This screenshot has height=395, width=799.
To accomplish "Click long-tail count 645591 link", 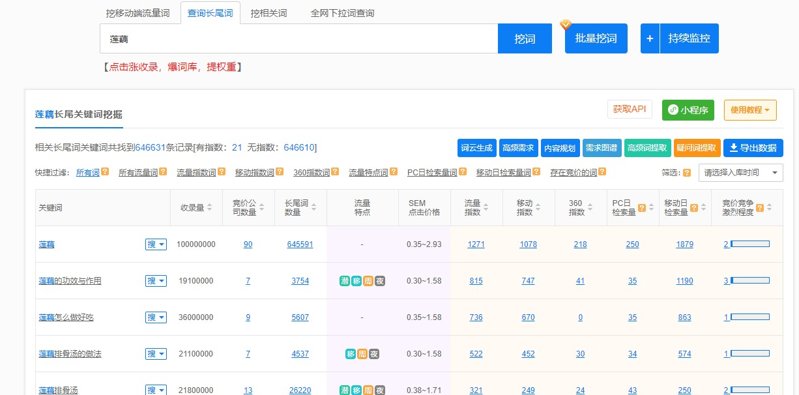I will point(300,245).
